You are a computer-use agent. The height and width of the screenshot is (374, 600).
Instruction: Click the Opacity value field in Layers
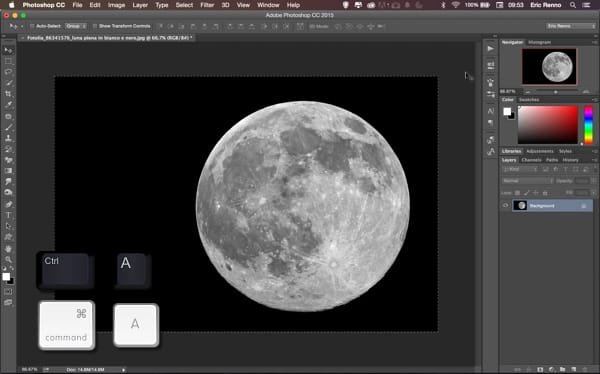(x=582, y=181)
